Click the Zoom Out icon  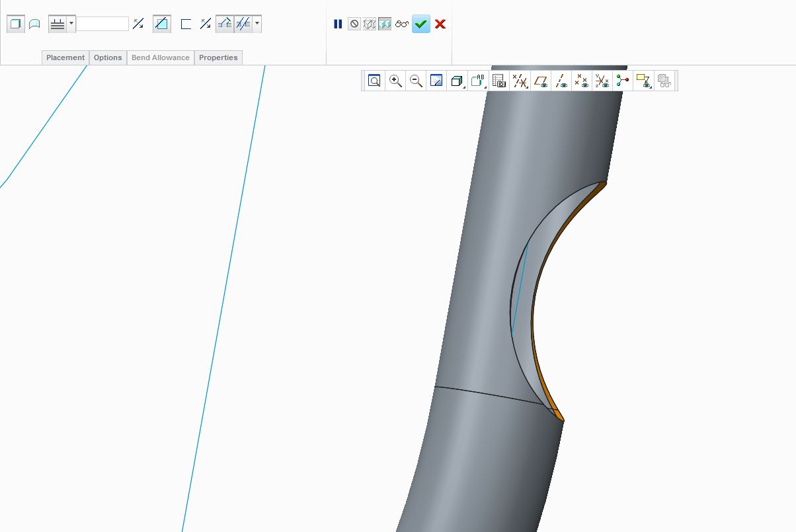(416, 81)
